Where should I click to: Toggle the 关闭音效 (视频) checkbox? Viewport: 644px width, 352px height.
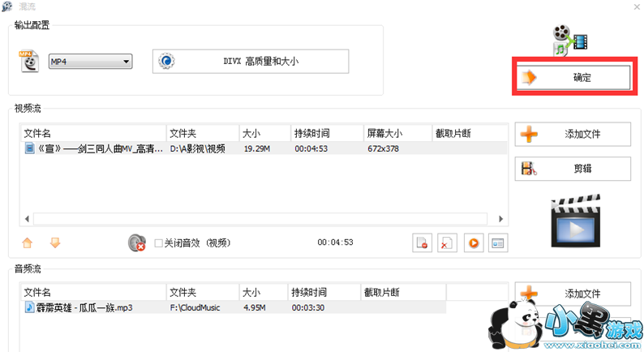point(158,243)
